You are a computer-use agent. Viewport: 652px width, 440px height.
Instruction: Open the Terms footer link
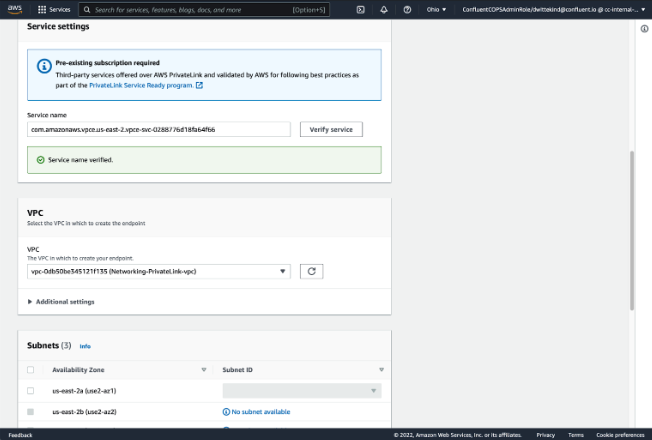tap(576, 435)
